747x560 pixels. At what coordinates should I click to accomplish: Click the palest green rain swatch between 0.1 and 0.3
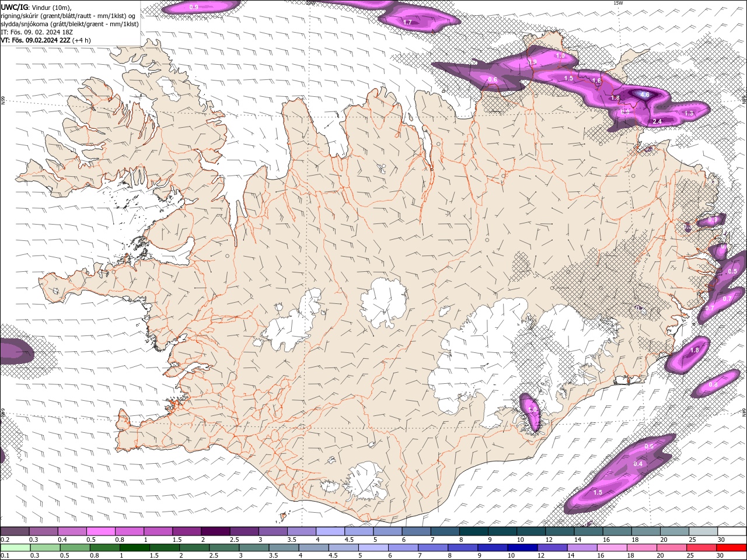(x=15, y=548)
